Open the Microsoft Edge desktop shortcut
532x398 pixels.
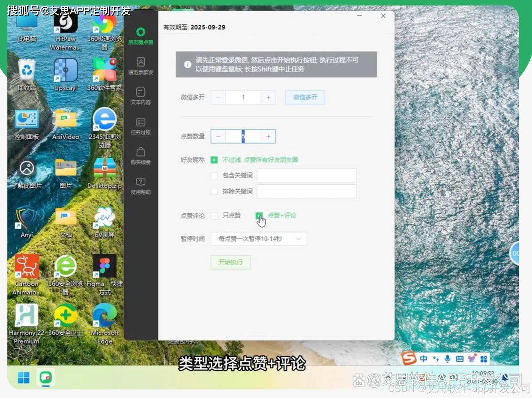105,316
